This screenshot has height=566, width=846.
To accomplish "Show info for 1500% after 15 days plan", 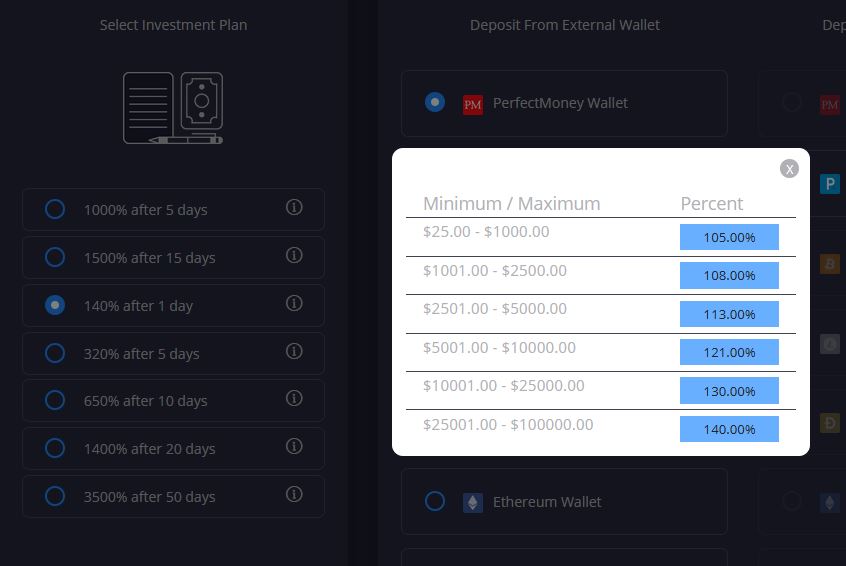I will 294,255.
